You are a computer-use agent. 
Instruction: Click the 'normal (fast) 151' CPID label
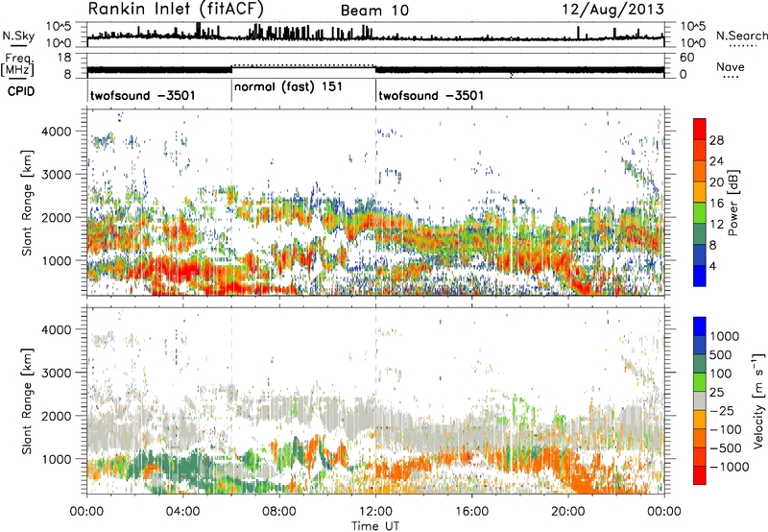click(x=288, y=87)
